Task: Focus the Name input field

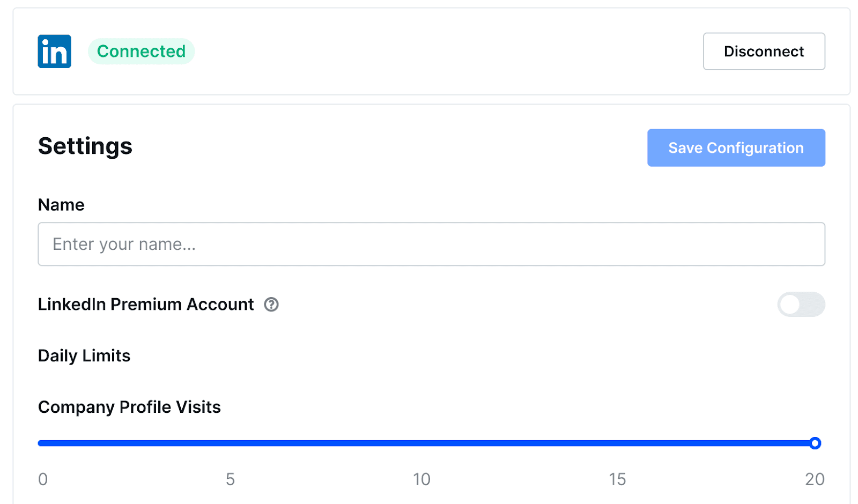Action: pos(431,244)
